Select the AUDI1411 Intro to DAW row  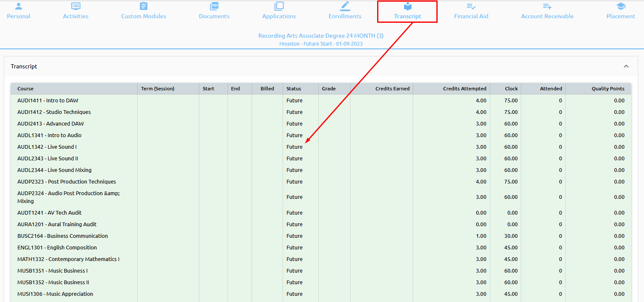coord(48,100)
